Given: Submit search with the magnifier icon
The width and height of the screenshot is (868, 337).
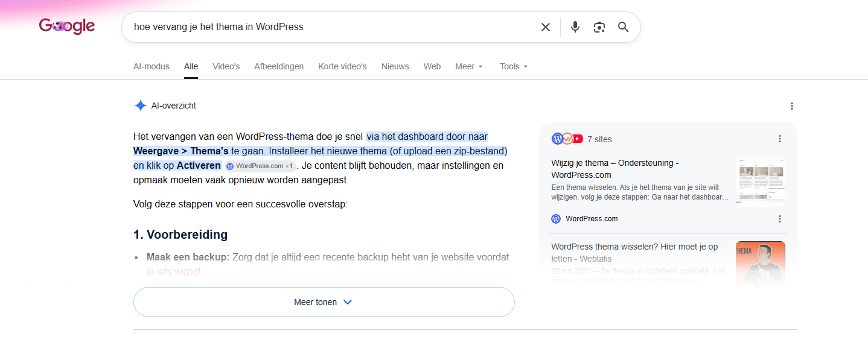Looking at the screenshot, I should (x=624, y=27).
